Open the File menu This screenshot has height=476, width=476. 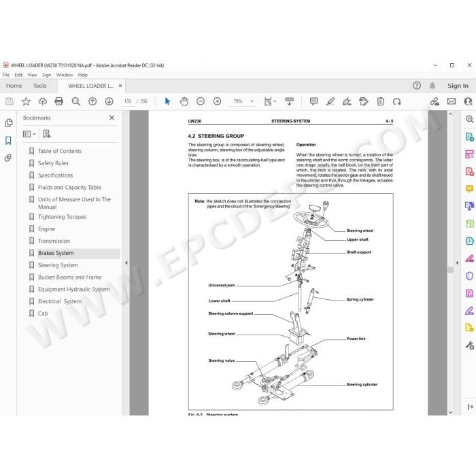6,75
